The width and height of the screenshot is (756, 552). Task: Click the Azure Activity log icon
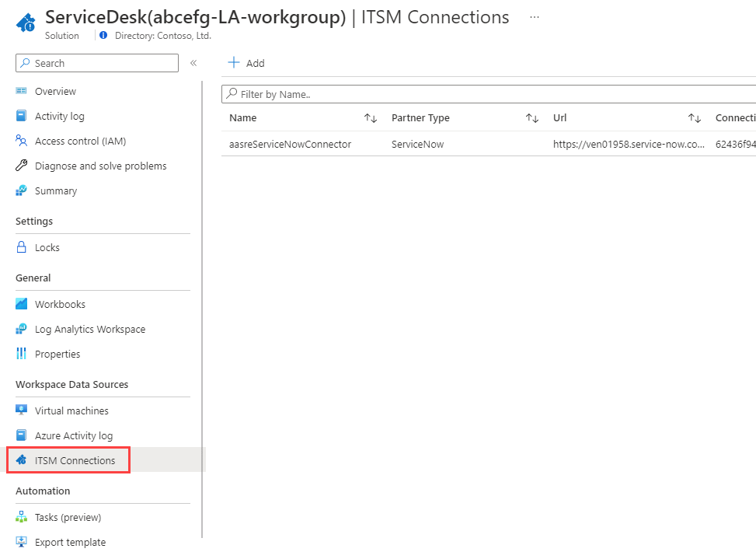[x=21, y=435]
